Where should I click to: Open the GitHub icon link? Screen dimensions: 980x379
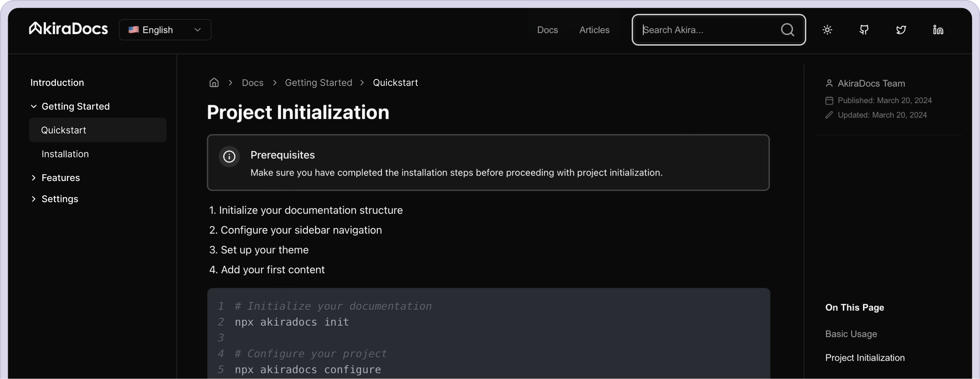click(864, 30)
